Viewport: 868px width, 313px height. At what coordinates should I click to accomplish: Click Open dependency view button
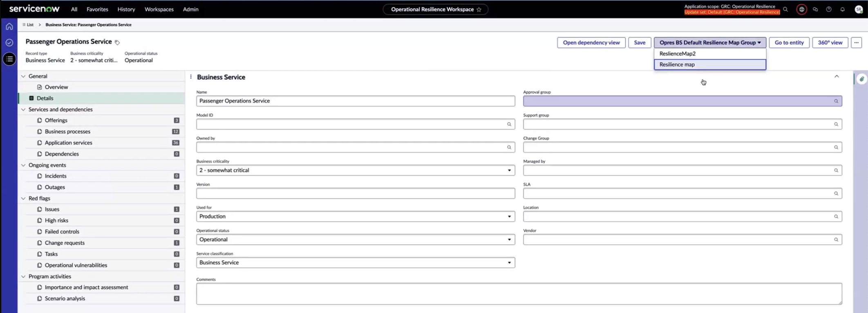(591, 42)
